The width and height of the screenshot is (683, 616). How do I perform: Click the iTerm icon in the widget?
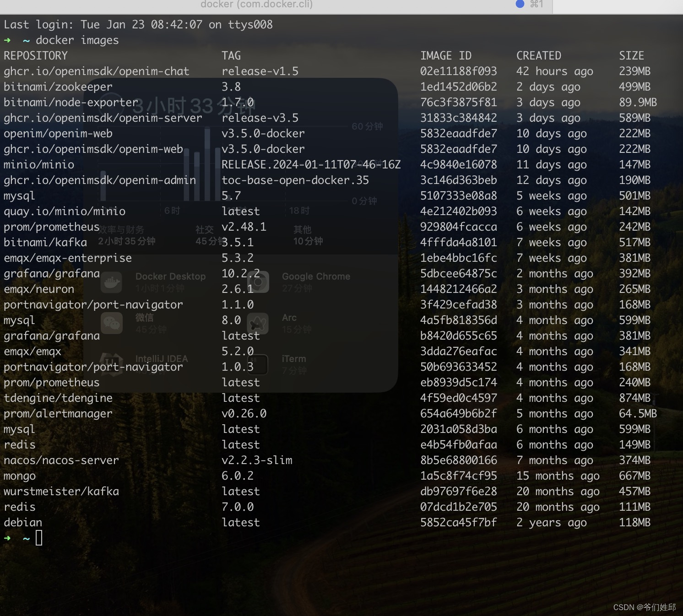(x=258, y=365)
